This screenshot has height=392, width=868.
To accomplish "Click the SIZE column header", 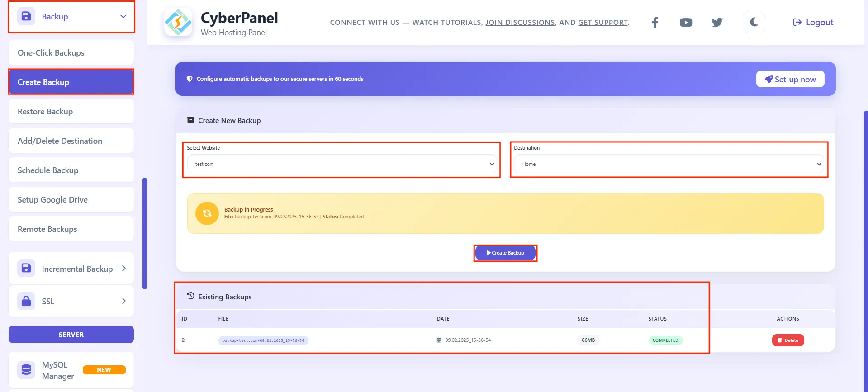I will [x=583, y=319].
